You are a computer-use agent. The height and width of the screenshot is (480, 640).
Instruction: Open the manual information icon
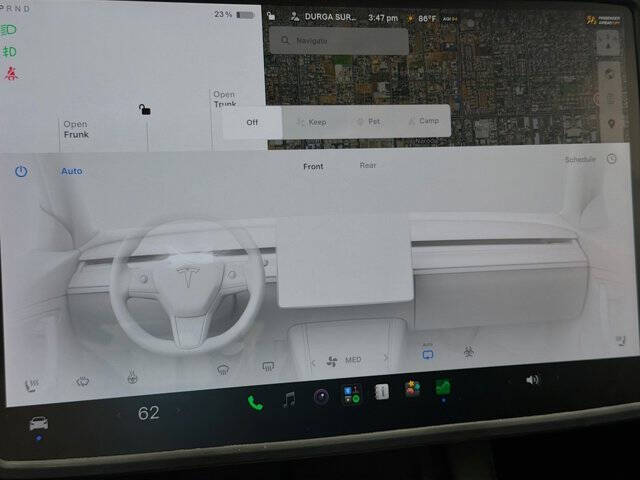click(x=382, y=391)
